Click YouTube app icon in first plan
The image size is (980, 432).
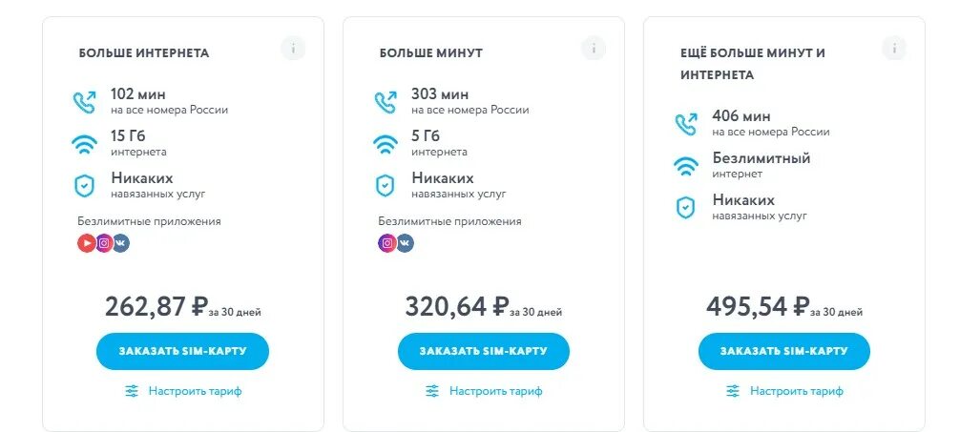point(87,243)
